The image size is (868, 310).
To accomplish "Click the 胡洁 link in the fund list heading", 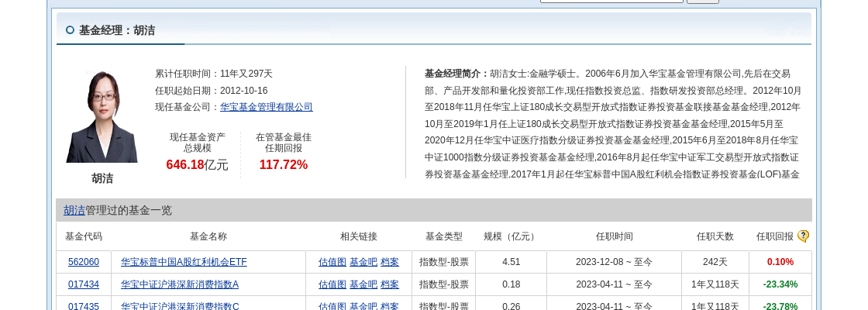I will coord(74,210).
